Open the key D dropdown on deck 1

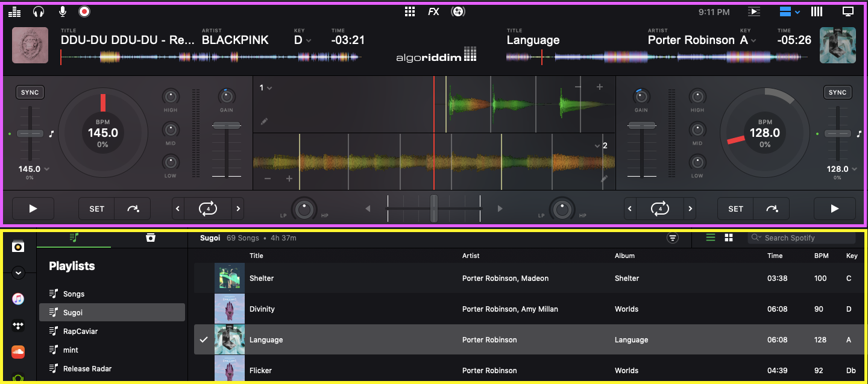(x=303, y=40)
